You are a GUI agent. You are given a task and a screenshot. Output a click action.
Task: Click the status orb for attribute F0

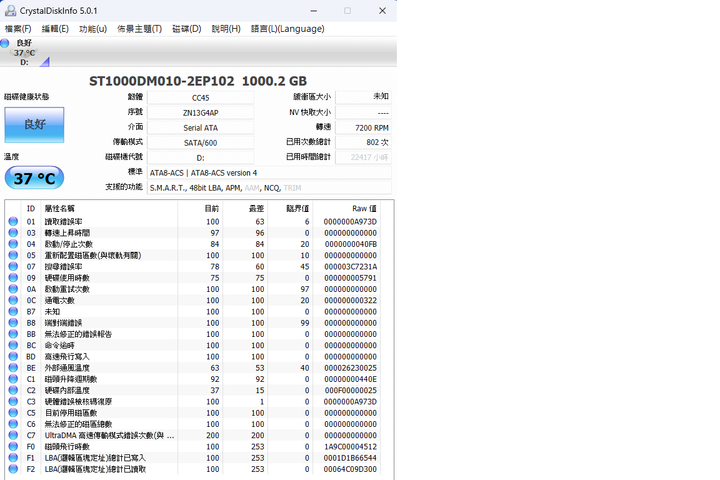(13, 446)
